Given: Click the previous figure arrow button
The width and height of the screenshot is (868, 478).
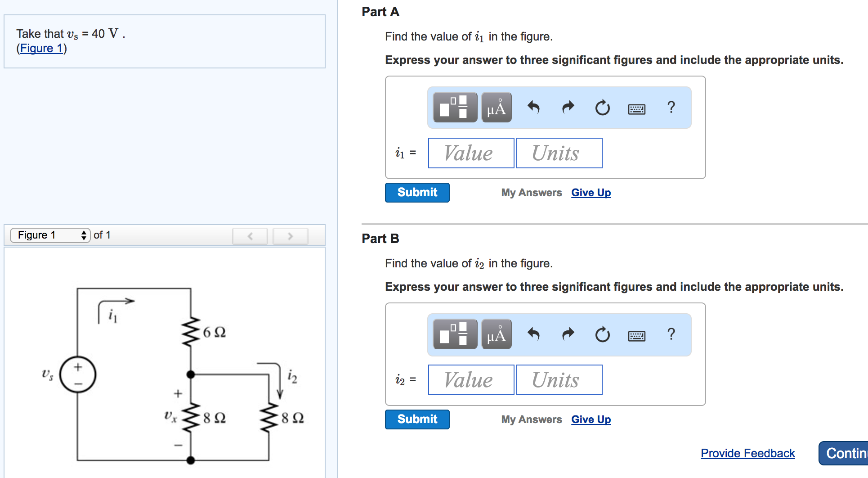Looking at the screenshot, I should pos(250,235).
